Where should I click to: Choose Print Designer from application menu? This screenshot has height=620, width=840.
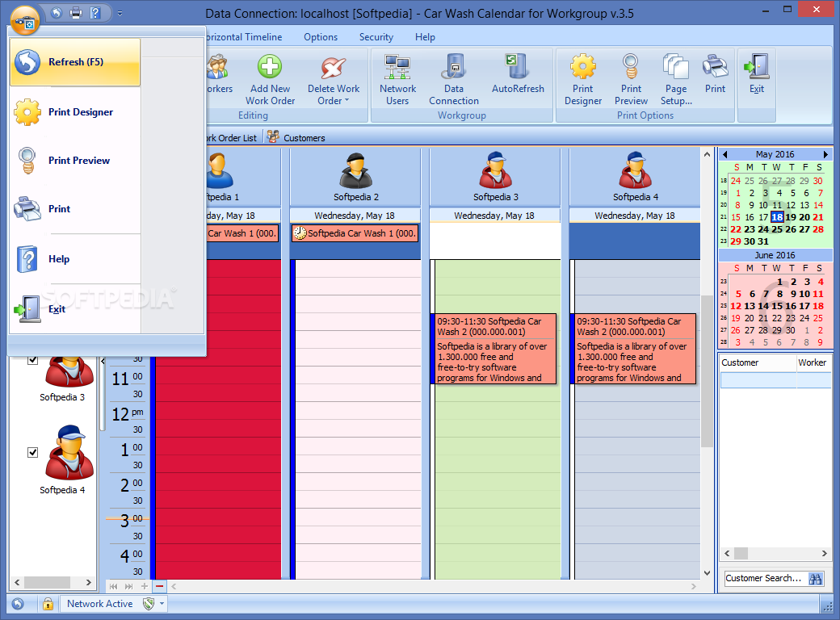pos(75,112)
